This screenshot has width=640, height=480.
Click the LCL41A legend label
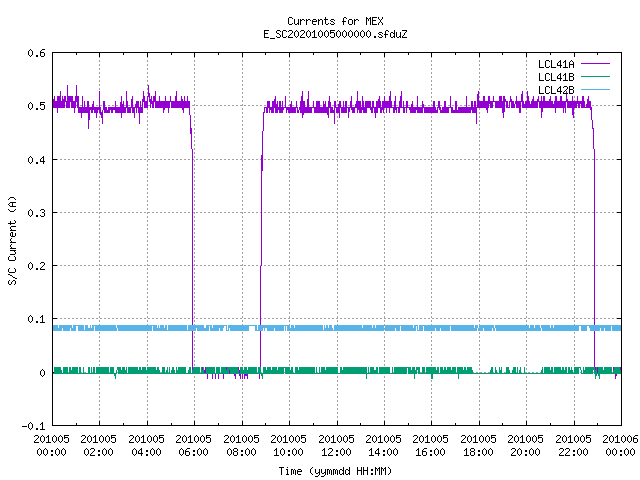pos(556,64)
